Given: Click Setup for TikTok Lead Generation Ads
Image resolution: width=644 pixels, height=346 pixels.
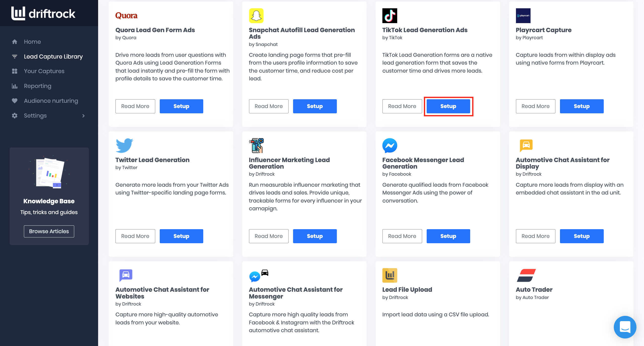Looking at the screenshot, I should pos(448,106).
